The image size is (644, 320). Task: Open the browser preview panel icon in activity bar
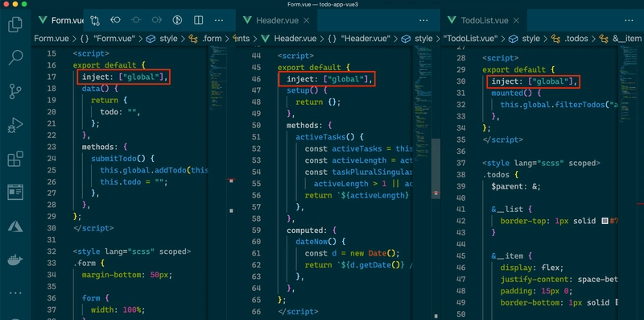[15, 192]
